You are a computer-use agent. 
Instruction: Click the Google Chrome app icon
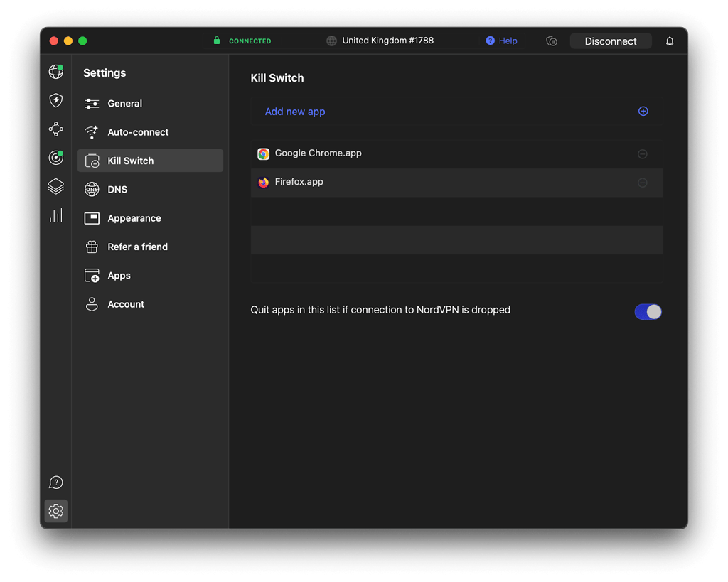(x=263, y=154)
